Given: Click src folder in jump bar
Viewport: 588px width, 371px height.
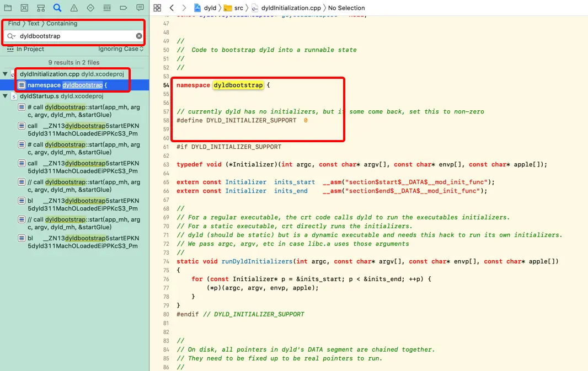Looking at the screenshot, I should coord(234,8).
